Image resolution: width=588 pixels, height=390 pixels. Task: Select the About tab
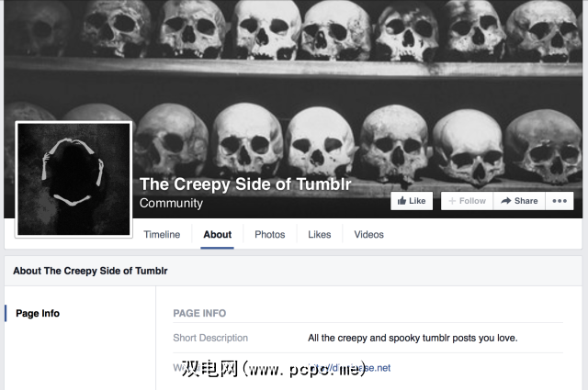click(x=217, y=235)
